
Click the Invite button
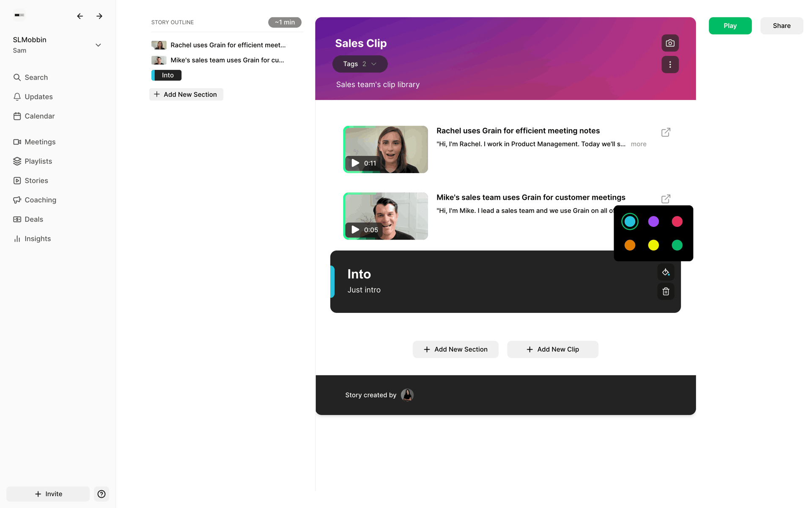click(48, 494)
